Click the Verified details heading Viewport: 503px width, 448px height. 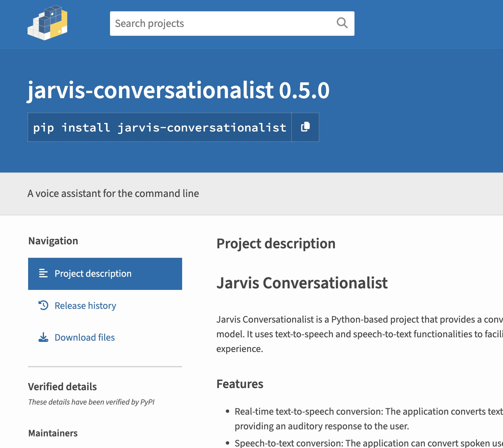[62, 387]
